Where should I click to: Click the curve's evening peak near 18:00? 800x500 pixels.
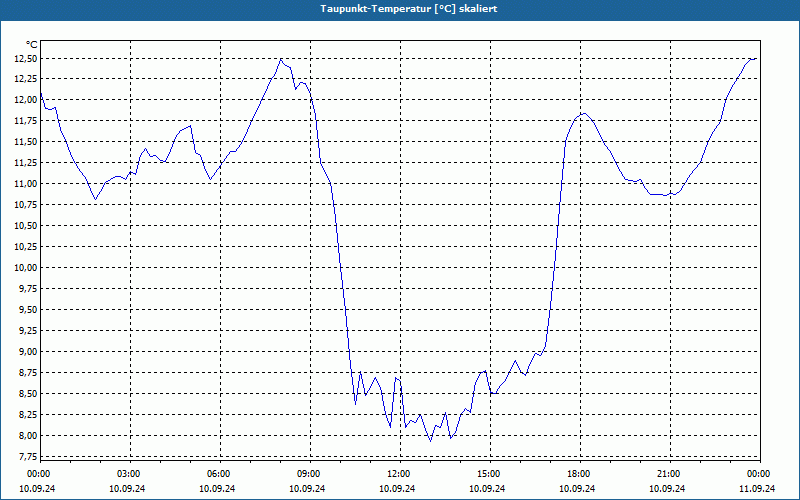tap(584, 113)
